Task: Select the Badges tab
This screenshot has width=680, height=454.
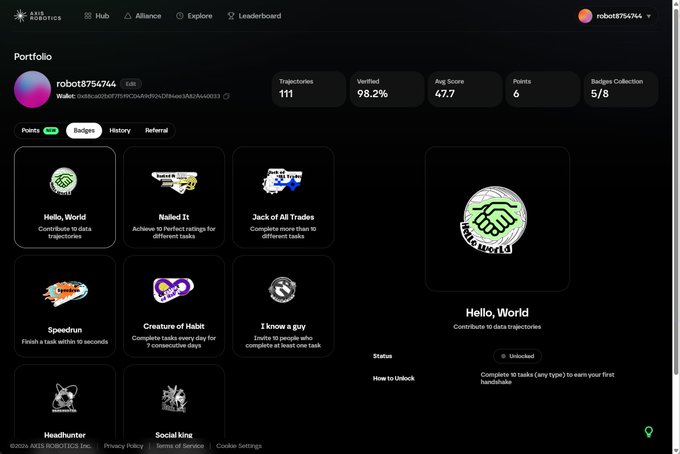Action: [x=84, y=131]
